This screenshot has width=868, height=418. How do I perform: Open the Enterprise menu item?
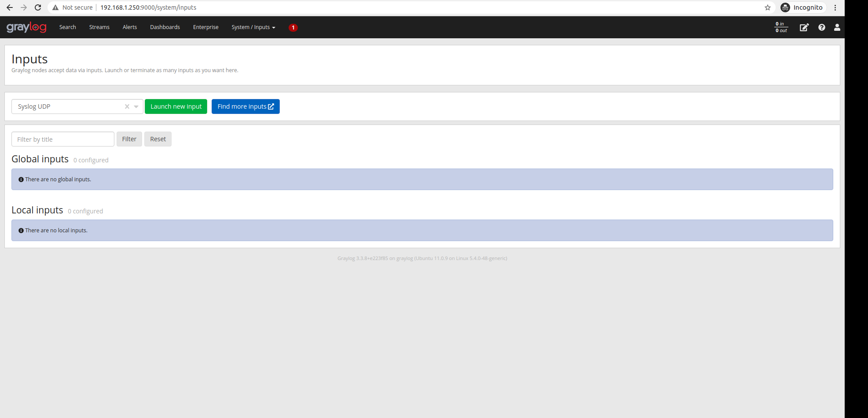tap(206, 27)
